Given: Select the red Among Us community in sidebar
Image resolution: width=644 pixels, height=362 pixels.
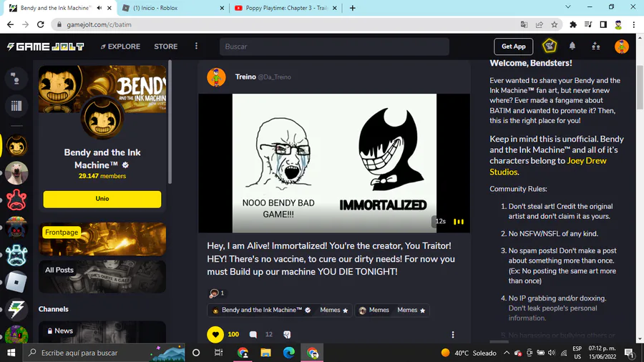Looking at the screenshot, I should (16, 200).
